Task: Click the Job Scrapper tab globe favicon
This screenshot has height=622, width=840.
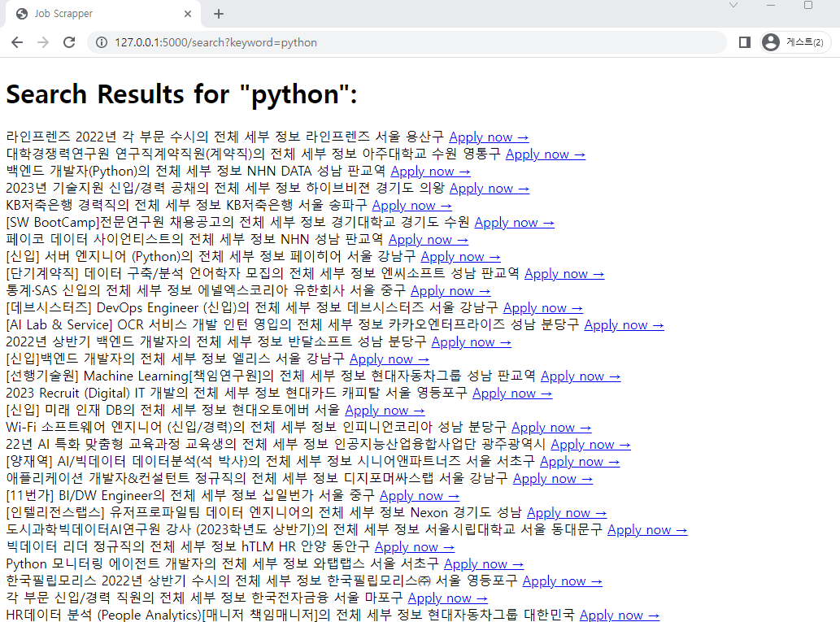Action: tap(22, 14)
